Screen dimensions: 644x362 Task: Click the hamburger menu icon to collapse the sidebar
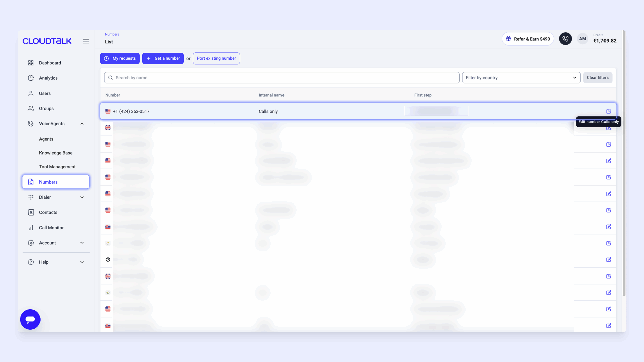click(86, 41)
